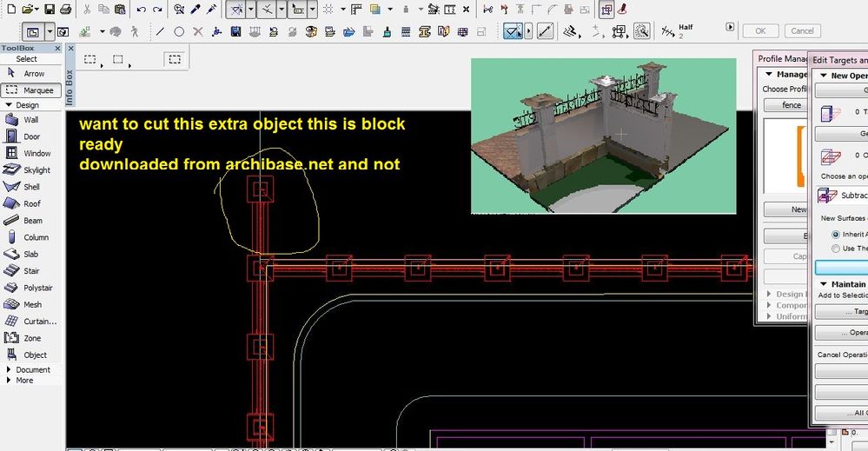The width and height of the screenshot is (868, 451).
Task: Click the Paste clipboard icon
Action: coord(120,10)
